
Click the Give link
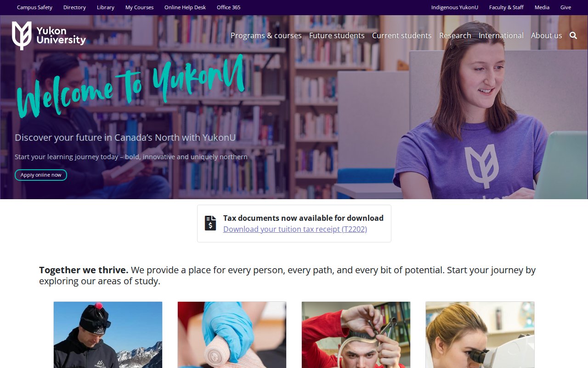coord(565,7)
